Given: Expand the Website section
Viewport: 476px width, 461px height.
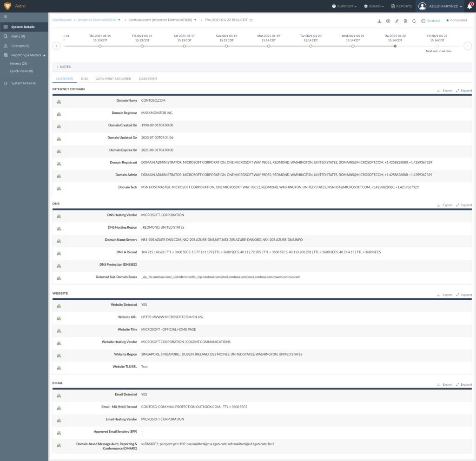Looking at the screenshot, I should click(464, 295).
